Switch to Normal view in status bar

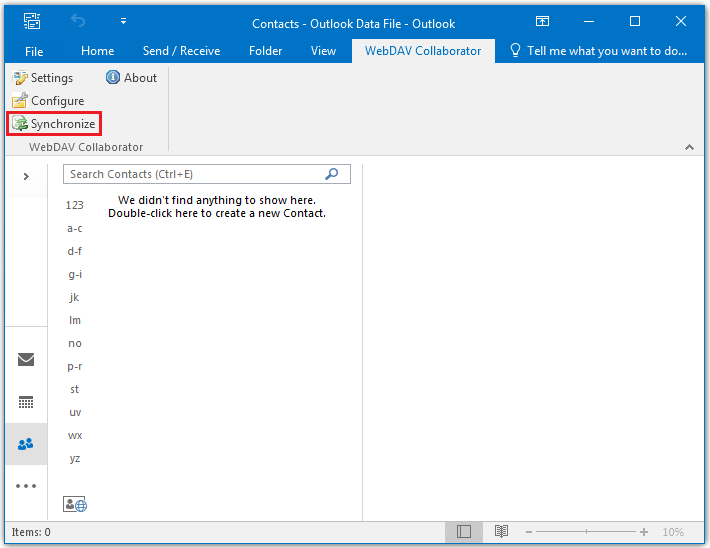click(464, 532)
